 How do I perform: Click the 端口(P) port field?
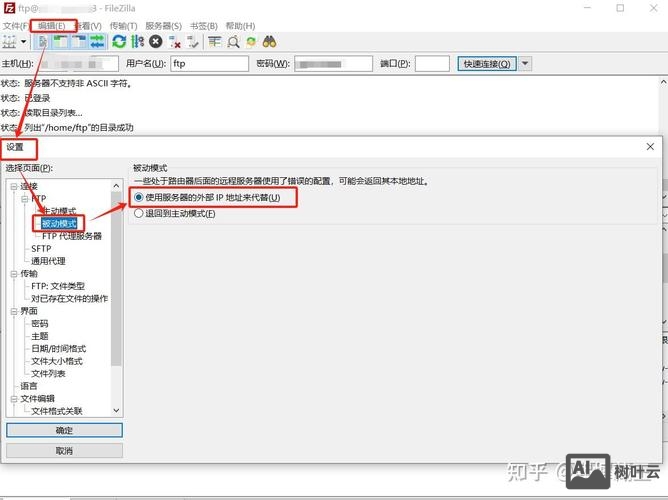432,64
